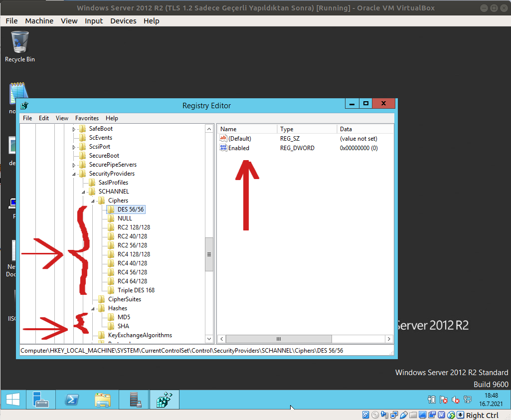Viewport: 511px width, 420px height.
Task: Select the Triple DES 168 key
Action: point(136,290)
